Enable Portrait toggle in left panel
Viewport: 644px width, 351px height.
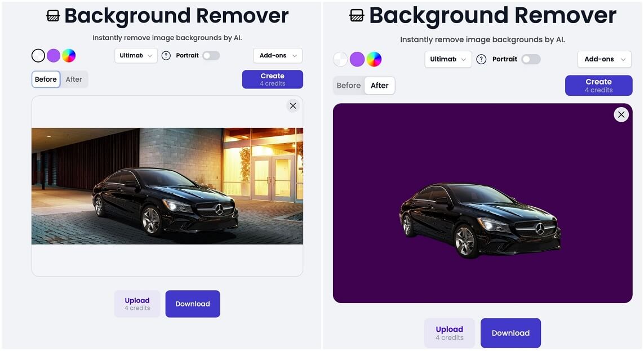(211, 55)
